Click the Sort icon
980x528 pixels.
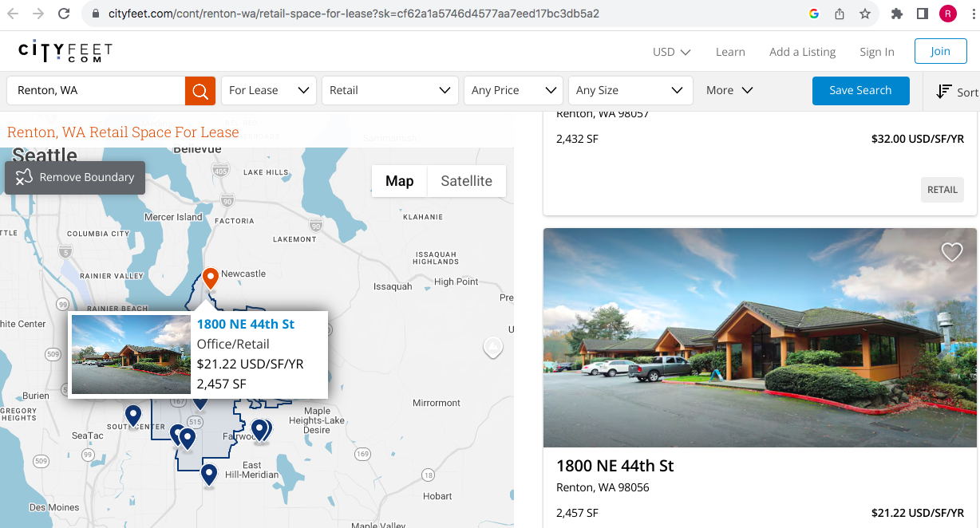pos(944,91)
